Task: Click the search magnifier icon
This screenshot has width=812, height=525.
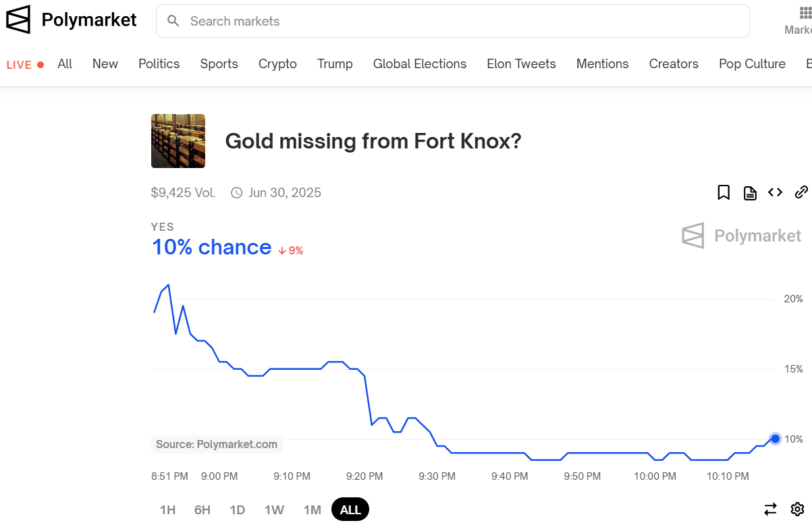Action: point(173,21)
